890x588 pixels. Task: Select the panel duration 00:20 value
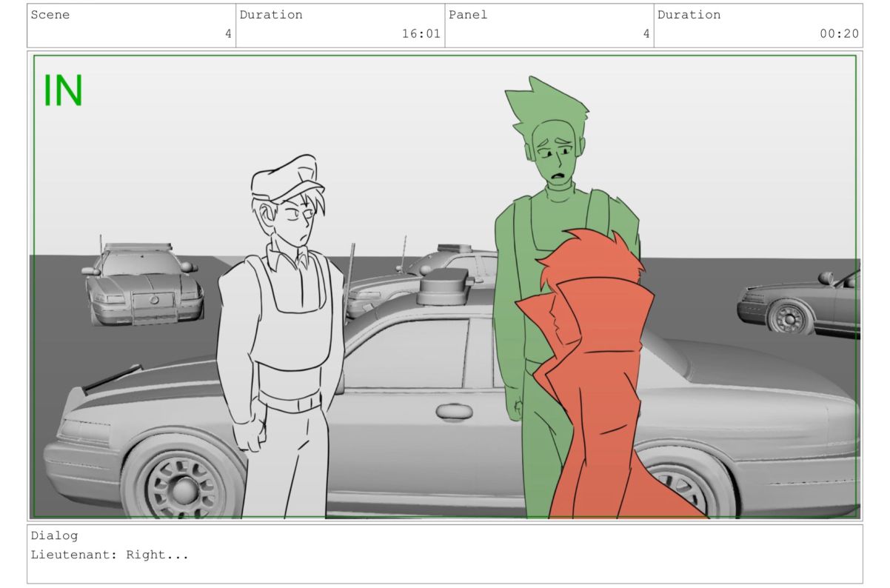click(x=840, y=33)
